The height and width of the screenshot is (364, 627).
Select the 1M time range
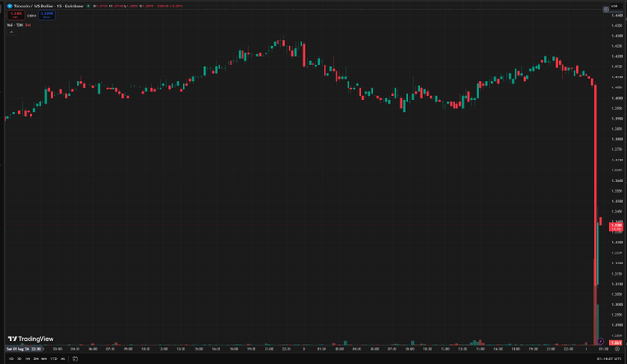pos(27,358)
